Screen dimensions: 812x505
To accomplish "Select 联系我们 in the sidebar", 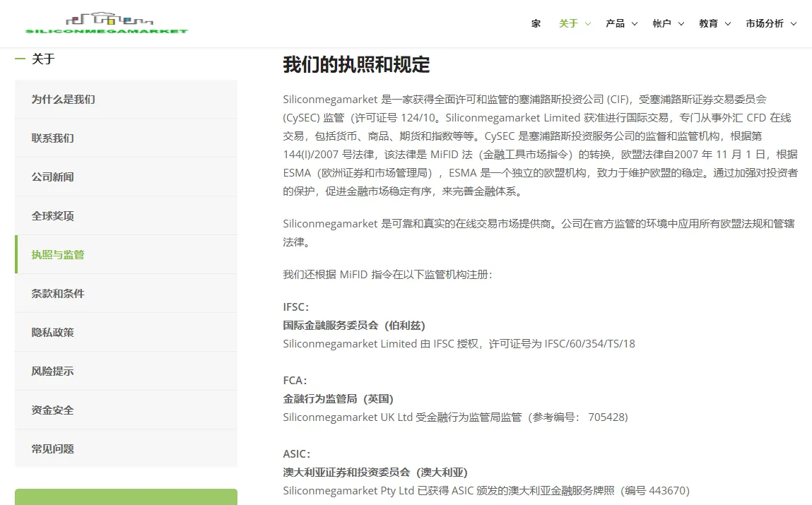I will point(126,138).
